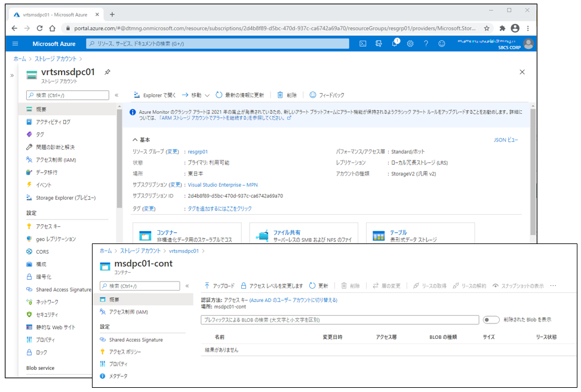Open in Explorer toolbar button

pyautogui.click(x=155, y=95)
